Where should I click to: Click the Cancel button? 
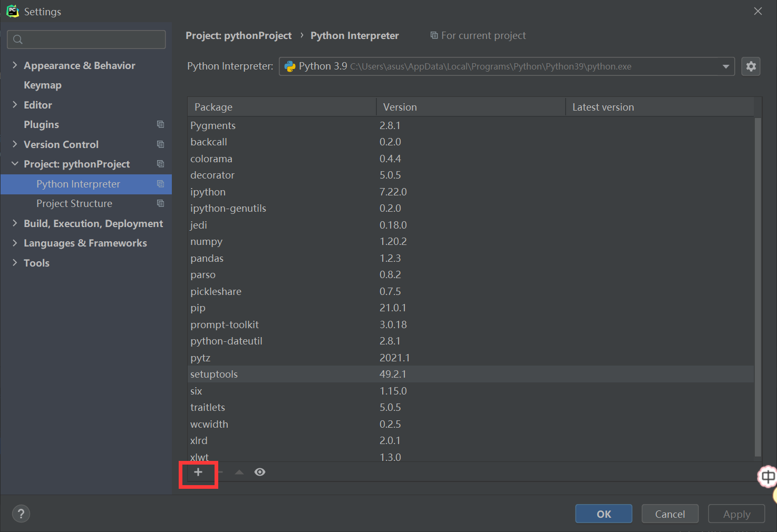tap(670, 514)
